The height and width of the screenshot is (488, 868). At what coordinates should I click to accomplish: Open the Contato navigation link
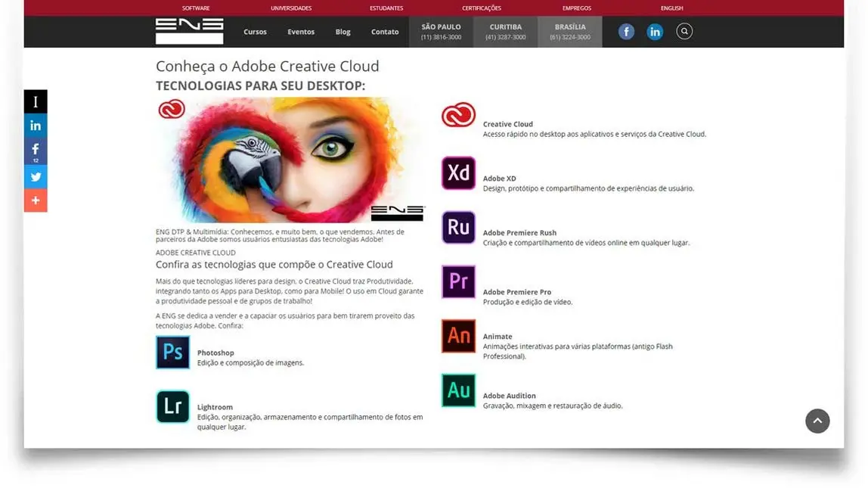[385, 32]
